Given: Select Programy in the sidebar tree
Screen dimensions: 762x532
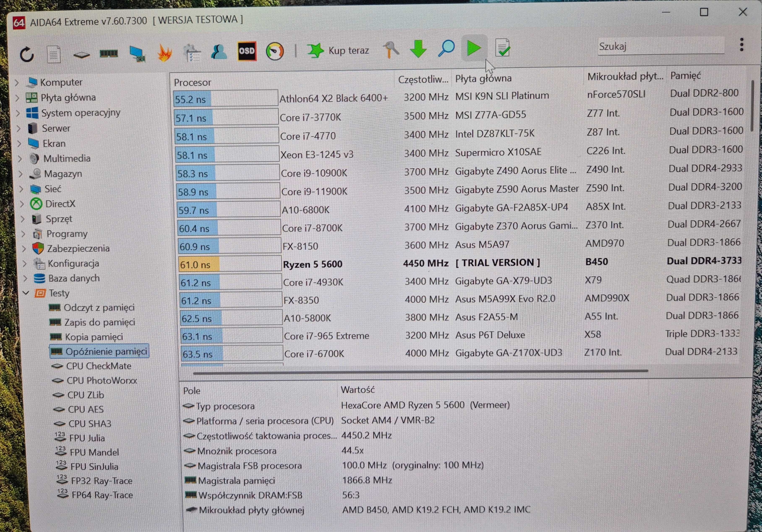Looking at the screenshot, I should point(67,234).
